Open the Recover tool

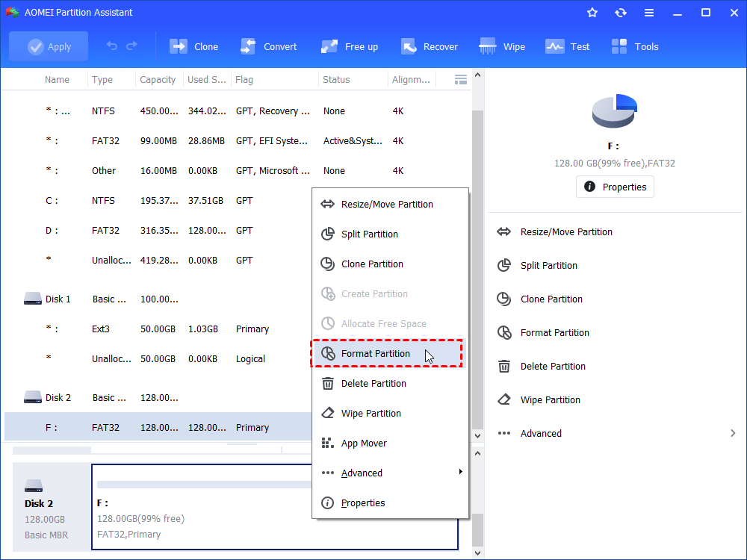tap(430, 46)
